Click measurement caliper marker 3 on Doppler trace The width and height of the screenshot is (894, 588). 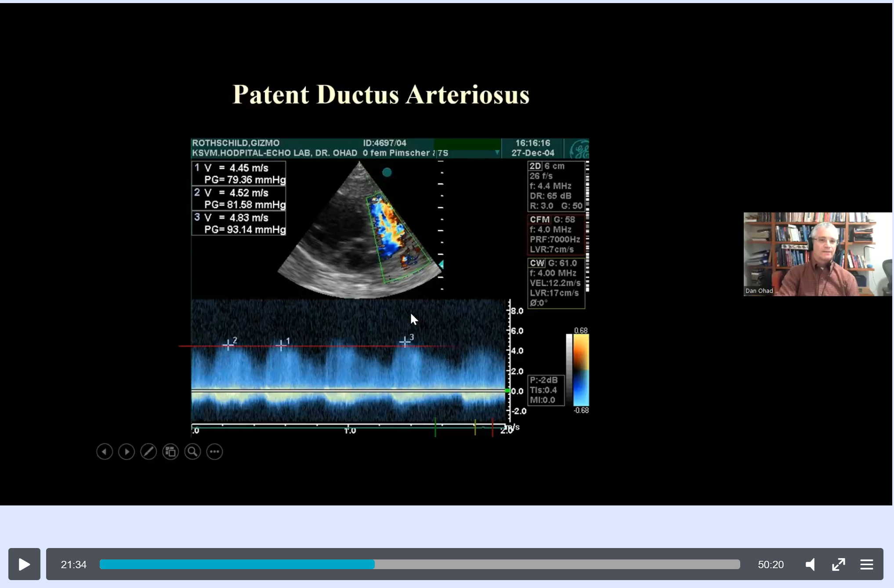pyautogui.click(x=405, y=342)
